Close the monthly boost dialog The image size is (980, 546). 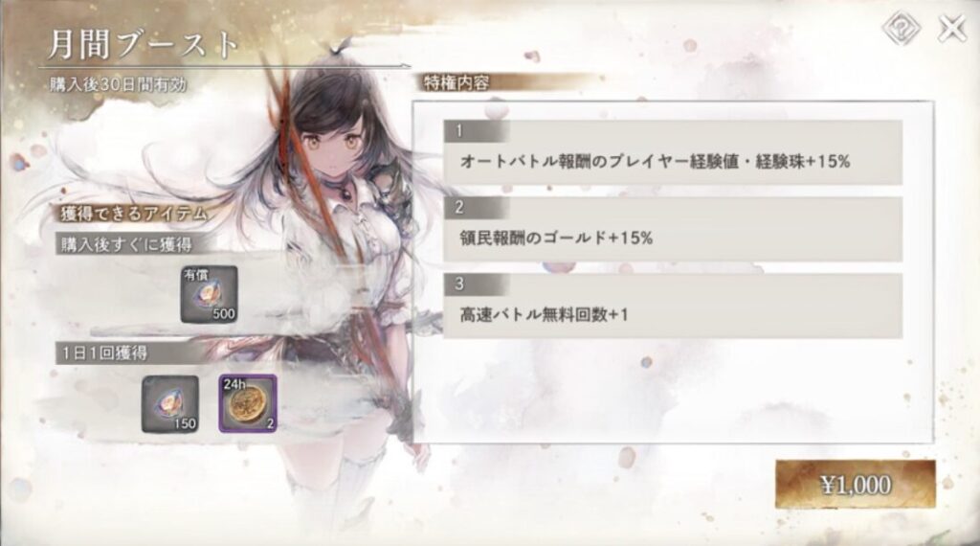point(952,28)
